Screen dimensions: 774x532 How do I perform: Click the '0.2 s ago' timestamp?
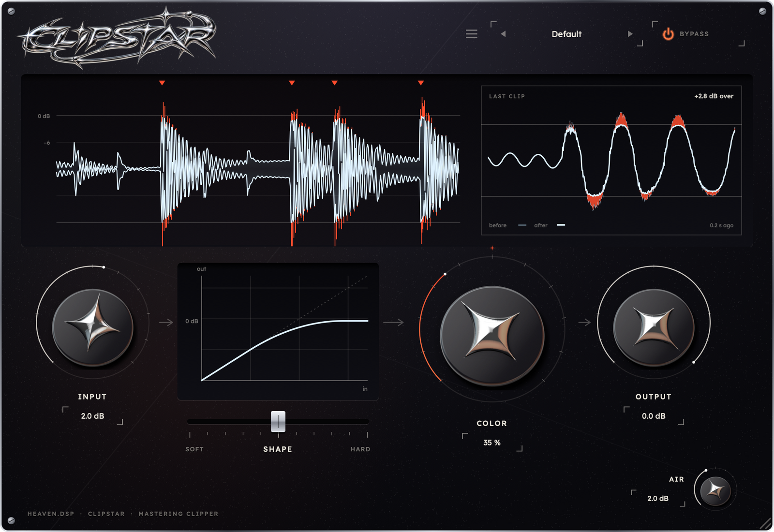[721, 225]
